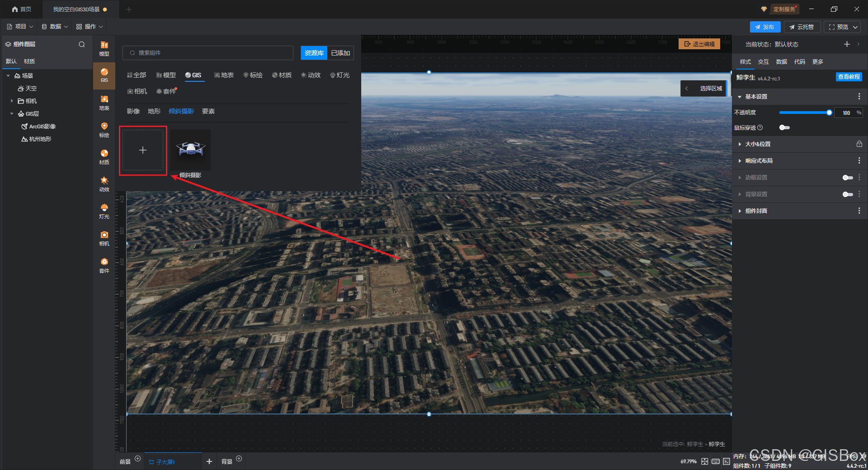
Task: Select the 地形 GIS sub-tab
Action: (154, 111)
